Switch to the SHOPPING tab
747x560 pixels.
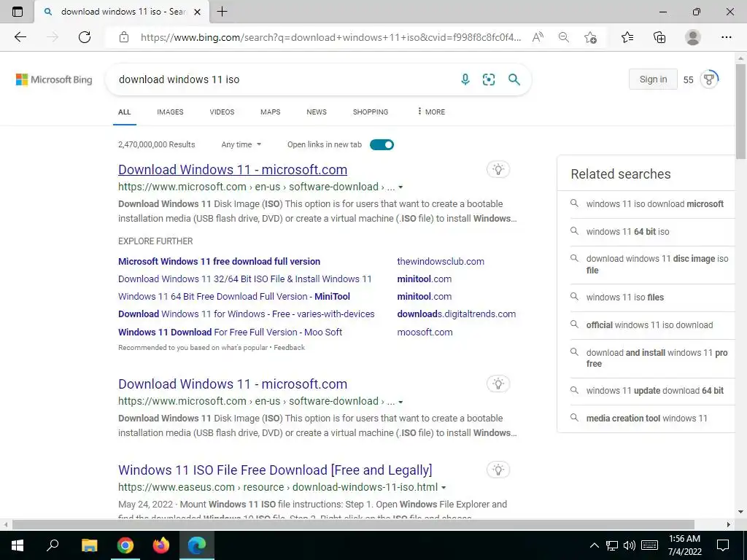(x=370, y=112)
